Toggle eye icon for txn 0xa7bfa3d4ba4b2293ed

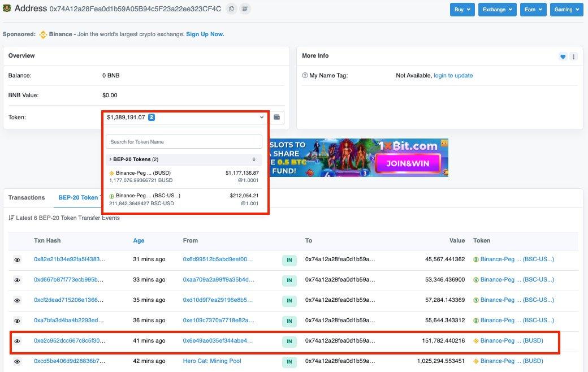(x=18, y=321)
